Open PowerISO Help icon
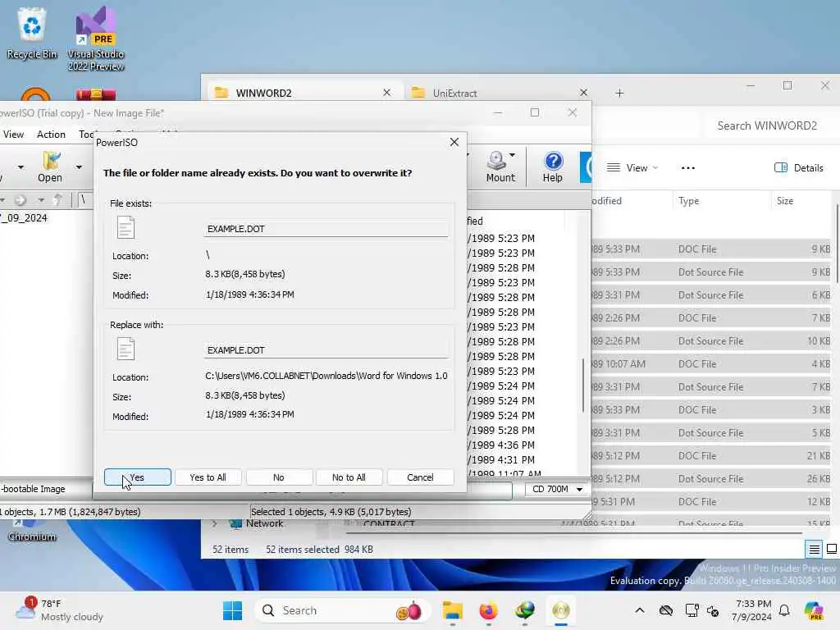 click(553, 167)
